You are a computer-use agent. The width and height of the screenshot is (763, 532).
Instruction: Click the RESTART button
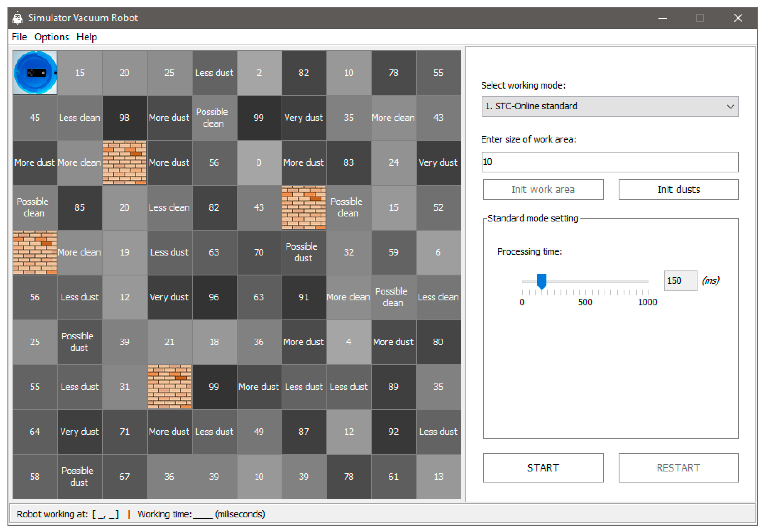(x=678, y=468)
